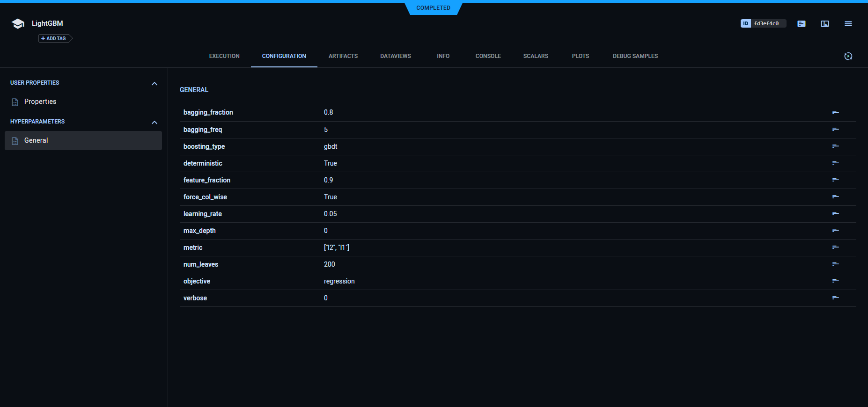Screen dimensions: 868x407
Task: Toggle the full screen view icon
Action: pos(825,23)
